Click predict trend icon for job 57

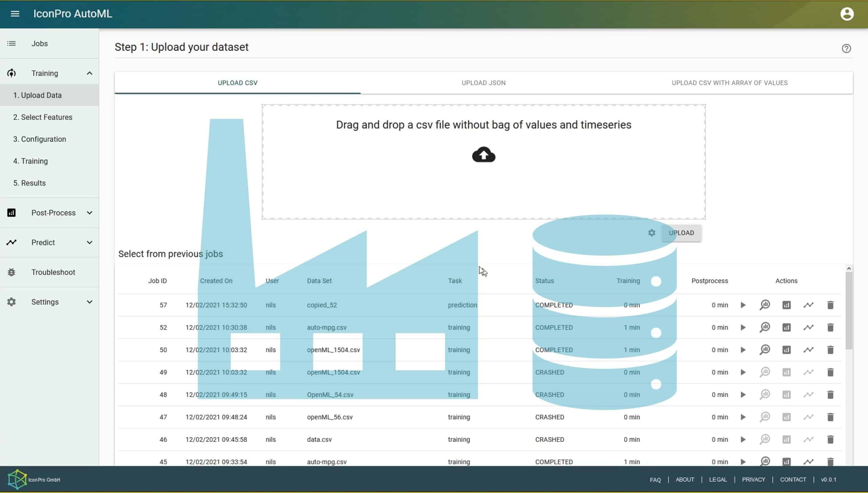click(x=808, y=305)
